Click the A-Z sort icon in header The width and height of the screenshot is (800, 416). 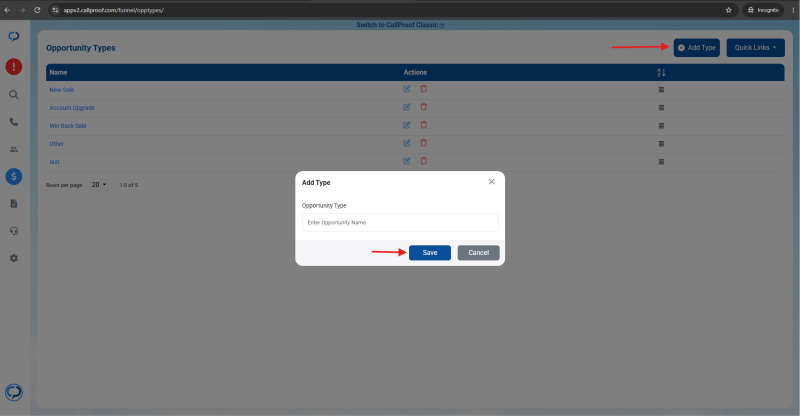[x=661, y=72]
